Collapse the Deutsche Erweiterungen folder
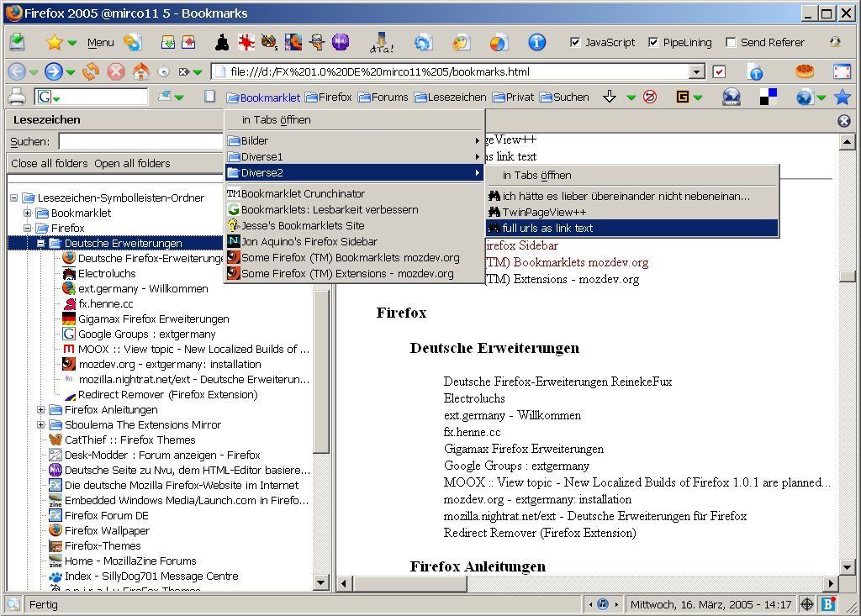861x616 pixels. point(40,244)
